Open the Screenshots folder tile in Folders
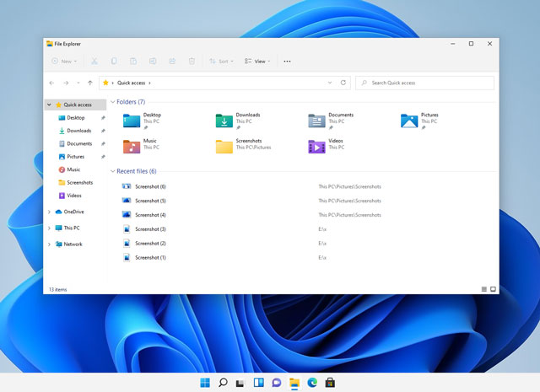This screenshot has height=392, width=540. pos(243,146)
